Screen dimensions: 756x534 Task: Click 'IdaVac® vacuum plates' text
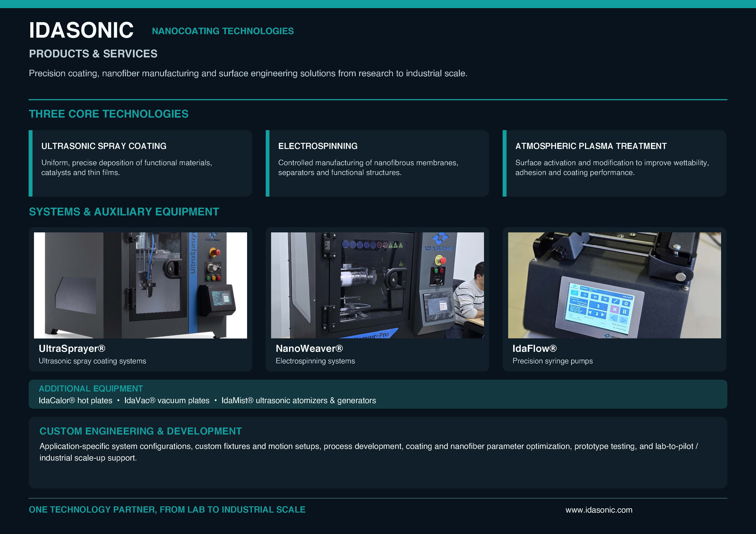click(167, 401)
